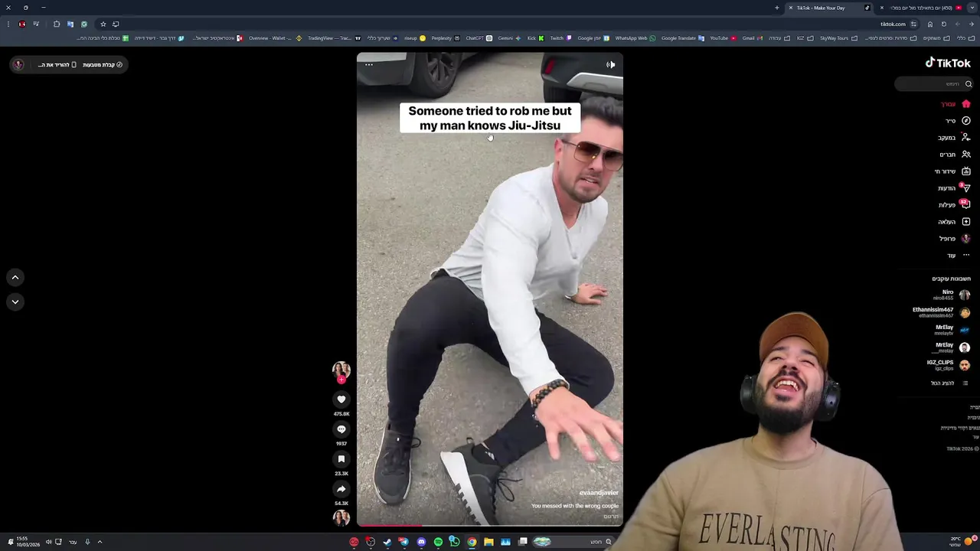The image size is (980, 551).
Task: Open the Messages paper-plane tab
Action: click(954, 188)
